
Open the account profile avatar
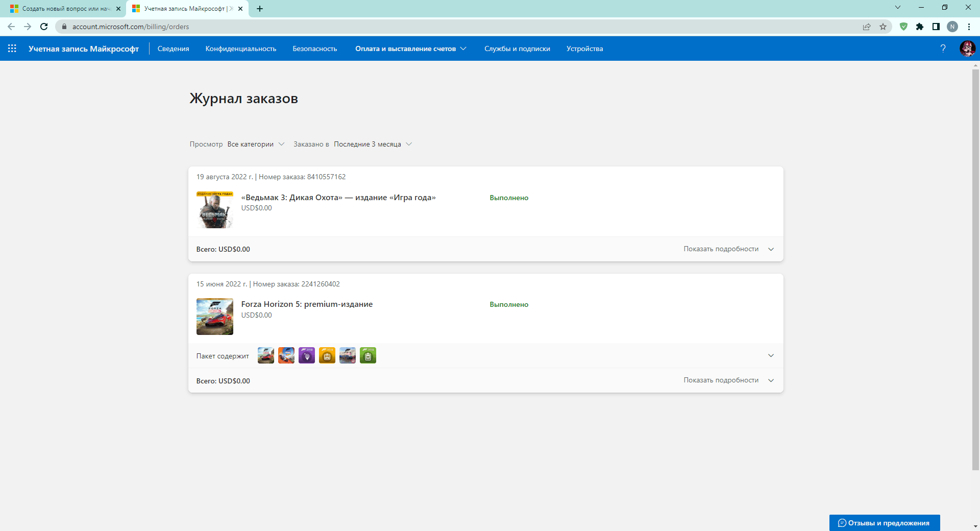click(x=967, y=49)
